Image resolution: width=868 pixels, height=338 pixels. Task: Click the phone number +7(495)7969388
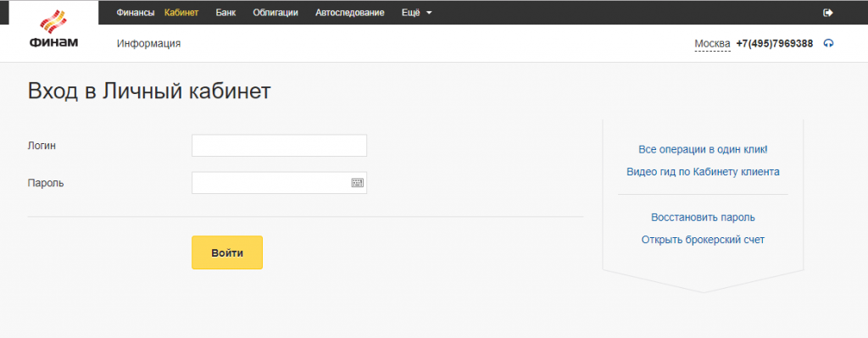click(775, 44)
